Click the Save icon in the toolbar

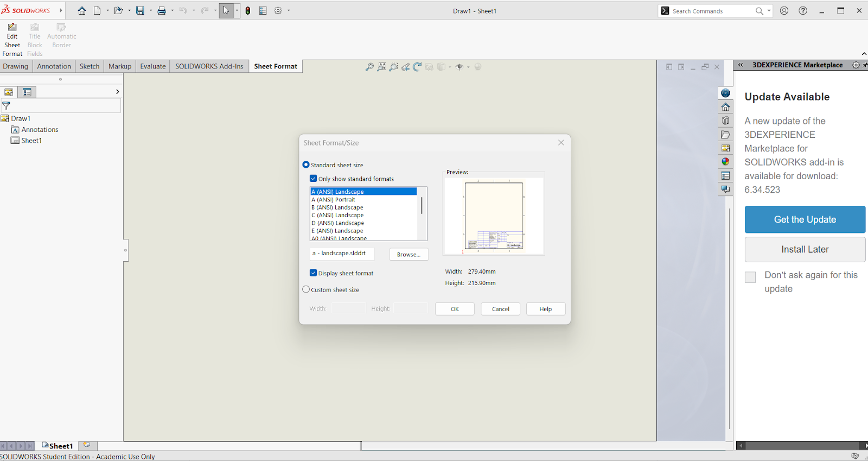[140, 11]
